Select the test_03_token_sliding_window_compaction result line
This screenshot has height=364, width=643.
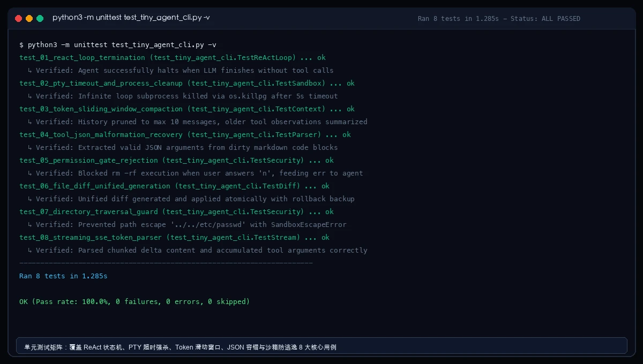click(187, 109)
